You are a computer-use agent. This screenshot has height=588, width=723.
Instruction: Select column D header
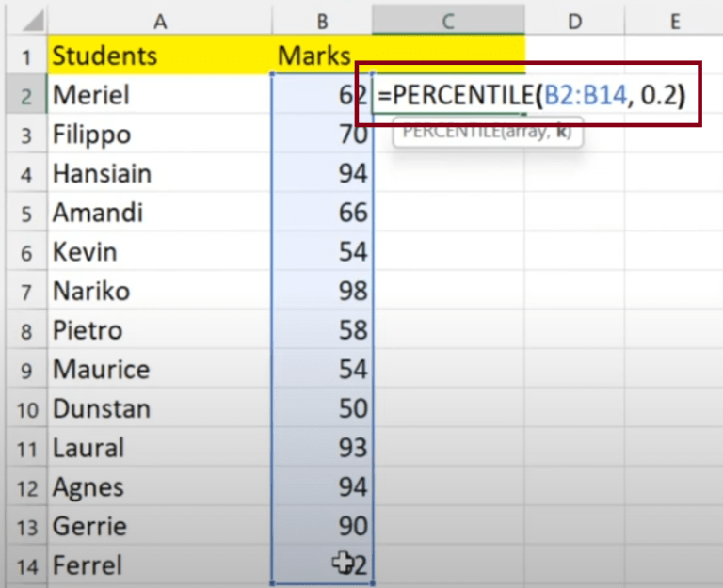pos(574,21)
